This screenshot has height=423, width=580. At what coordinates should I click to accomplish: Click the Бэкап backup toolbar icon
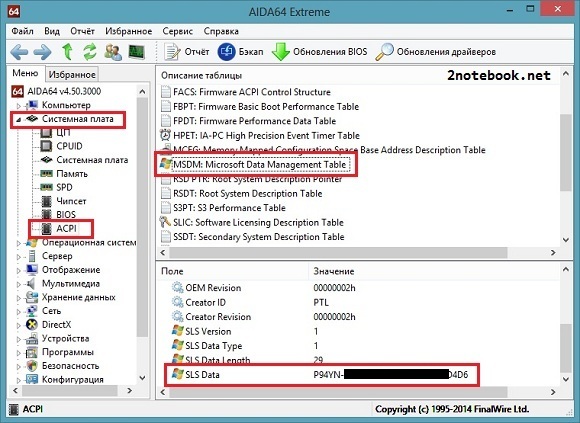coord(240,52)
